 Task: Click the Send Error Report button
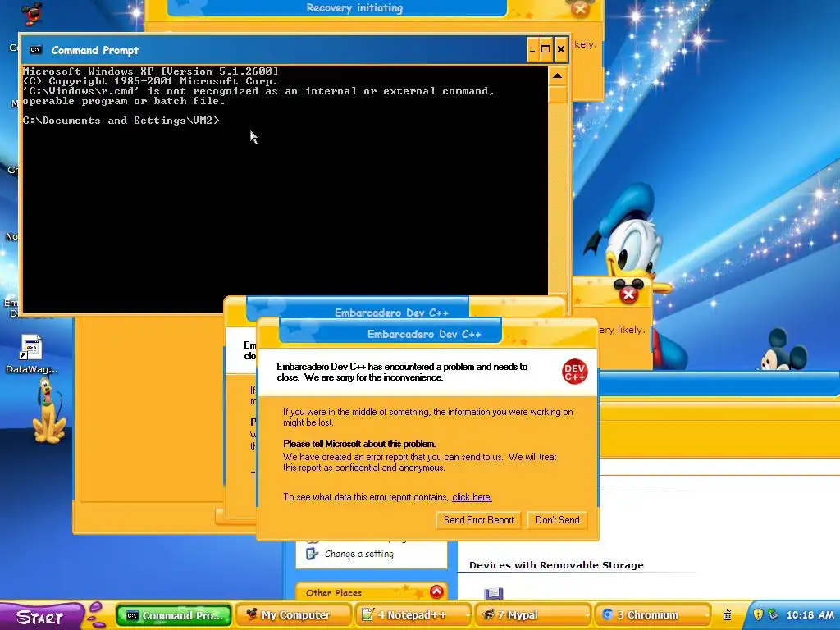(x=478, y=519)
